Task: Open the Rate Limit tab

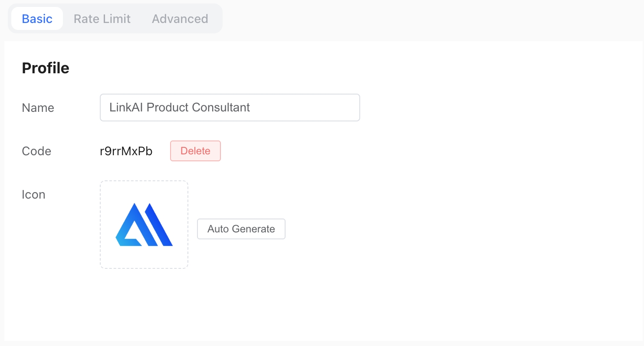Action: coord(102,19)
